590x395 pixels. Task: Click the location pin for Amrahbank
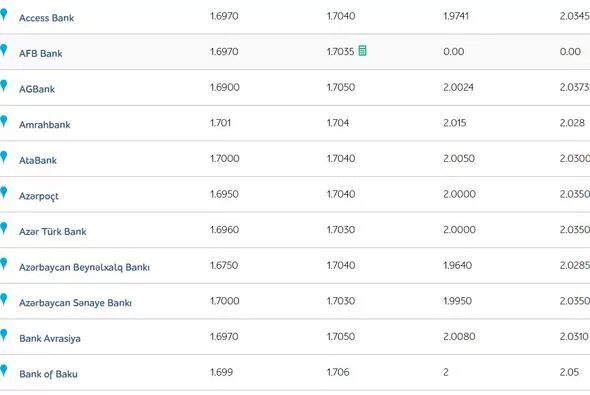coord(3,122)
